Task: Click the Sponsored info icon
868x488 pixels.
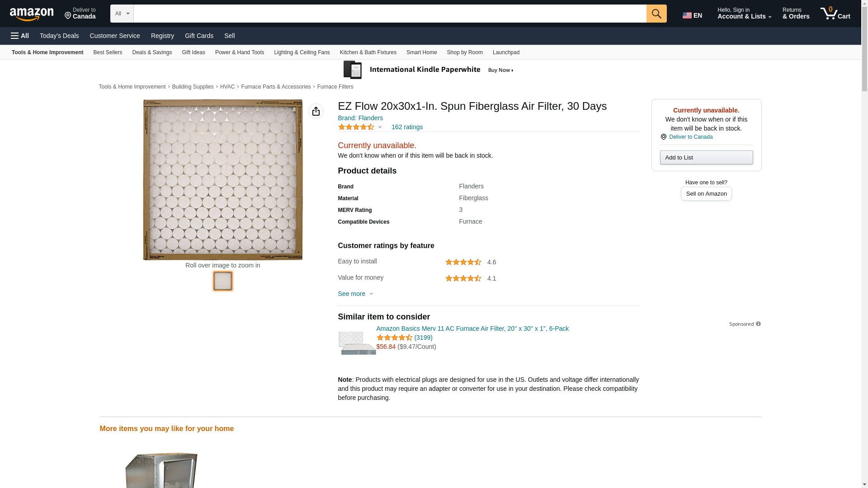Action: click(x=758, y=324)
